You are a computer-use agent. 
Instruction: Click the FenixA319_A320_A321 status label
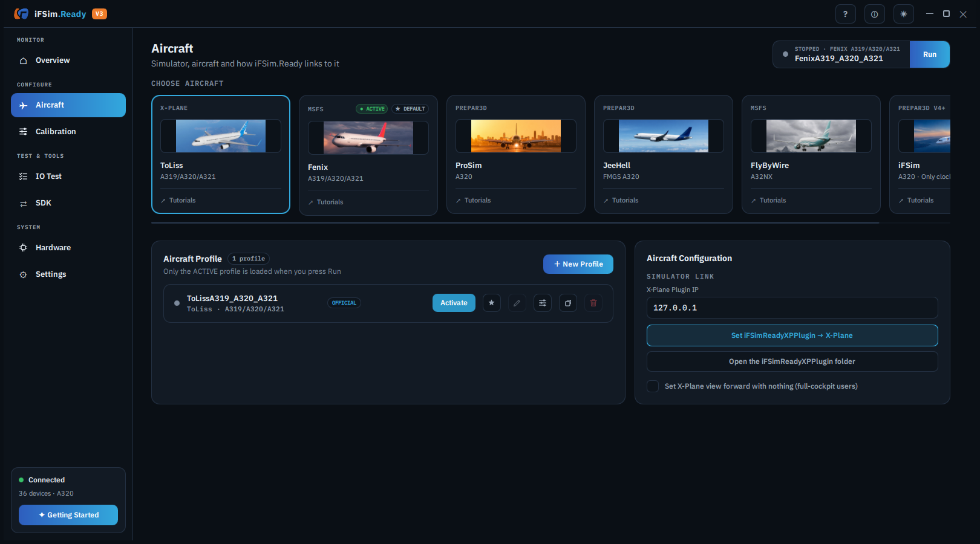point(839,59)
